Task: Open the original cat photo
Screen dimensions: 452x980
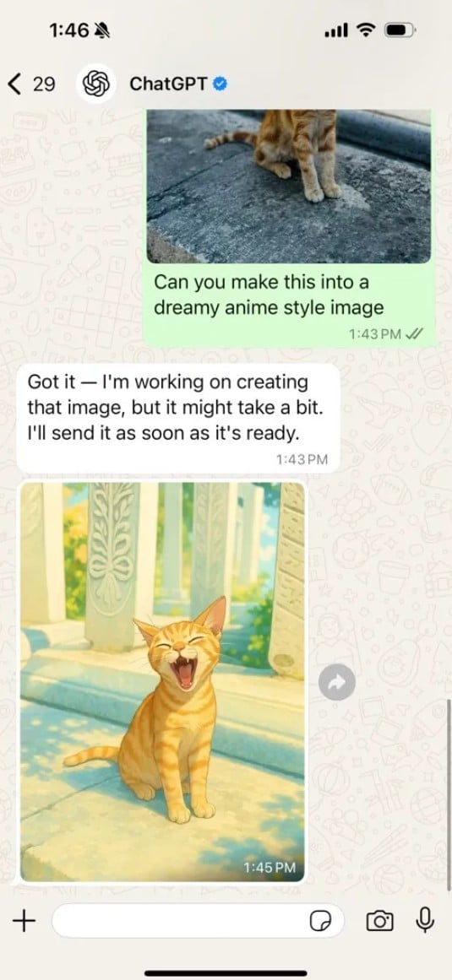Action: click(x=289, y=187)
